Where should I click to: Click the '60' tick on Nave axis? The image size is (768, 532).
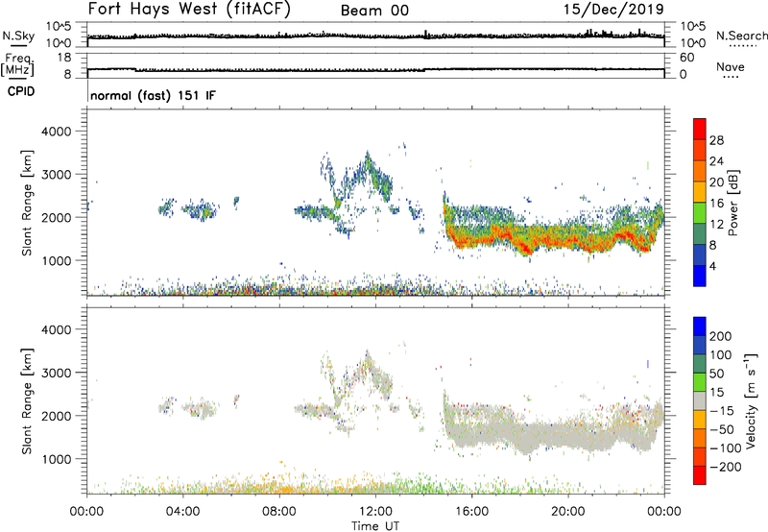[x=686, y=58]
